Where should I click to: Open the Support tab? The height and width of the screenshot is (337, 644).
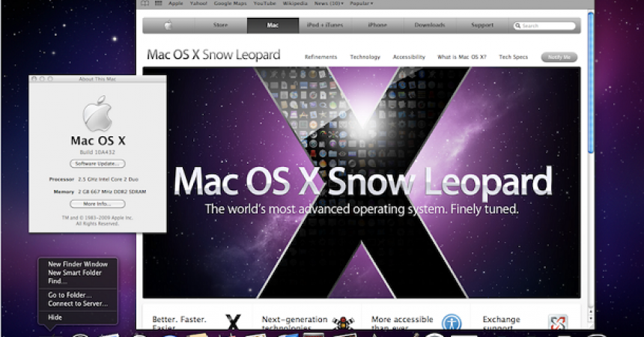coord(482,25)
